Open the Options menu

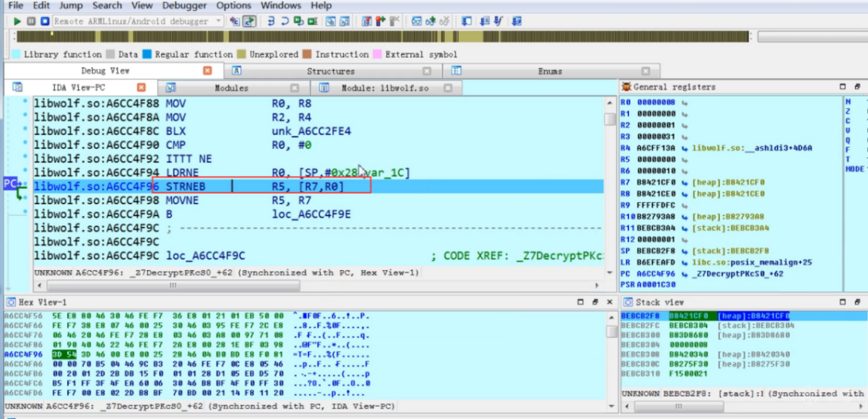234,5
